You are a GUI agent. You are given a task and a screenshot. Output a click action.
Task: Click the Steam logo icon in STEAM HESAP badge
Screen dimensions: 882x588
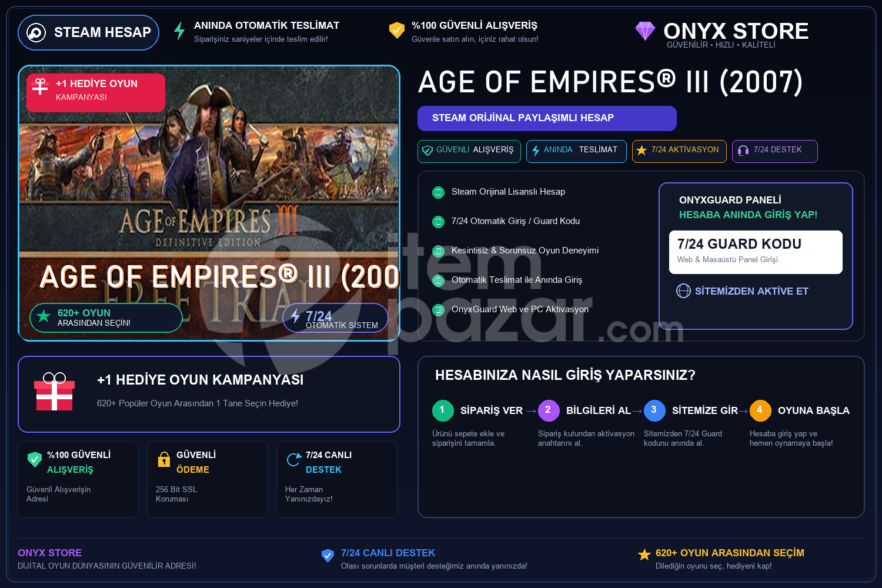[36, 32]
